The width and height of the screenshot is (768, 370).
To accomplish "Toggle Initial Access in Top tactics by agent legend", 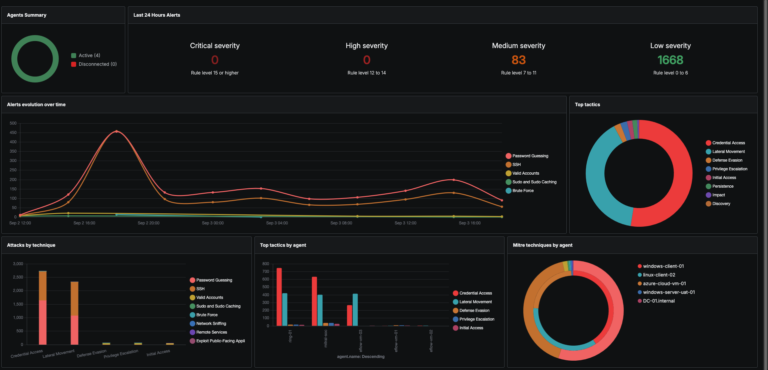I will pyautogui.click(x=469, y=327).
